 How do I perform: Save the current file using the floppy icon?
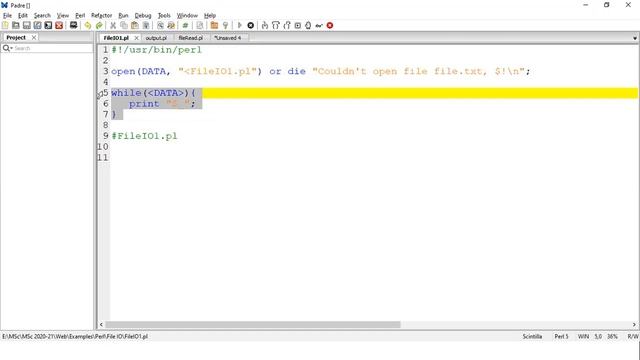click(x=27, y=25)
